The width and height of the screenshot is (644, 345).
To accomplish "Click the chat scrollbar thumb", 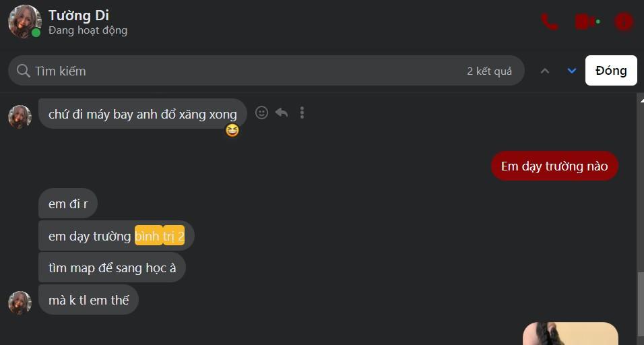I will coord(640,296).
